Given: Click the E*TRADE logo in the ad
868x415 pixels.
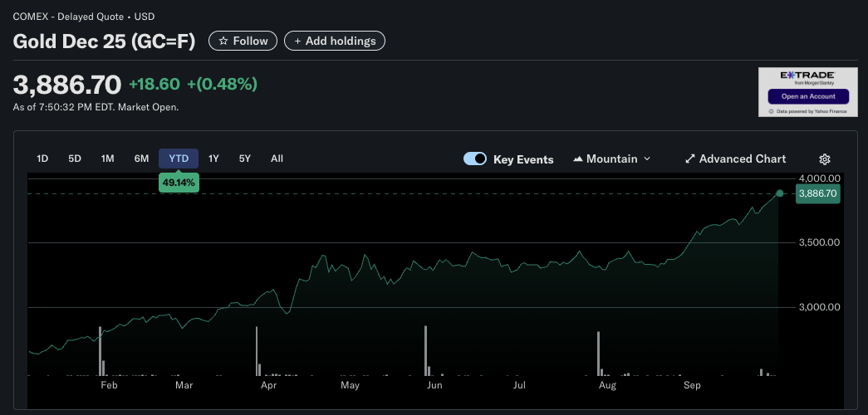Looking at the screenshot, I should [x=807, y=76].
